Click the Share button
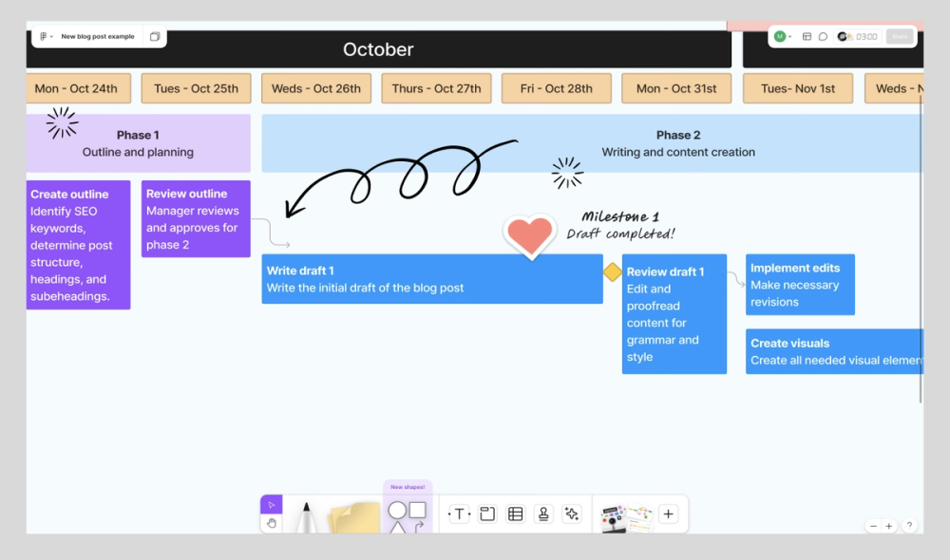The image size is (950, 560). (899, 35)
